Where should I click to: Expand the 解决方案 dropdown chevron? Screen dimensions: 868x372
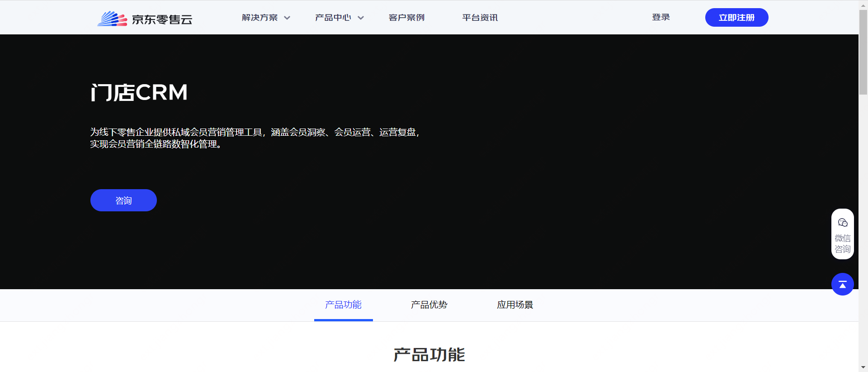(287, 18)
